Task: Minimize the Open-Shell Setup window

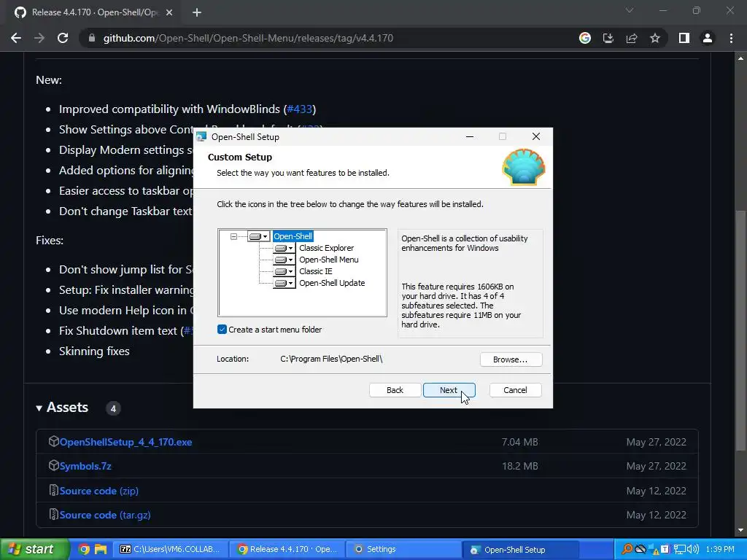Action: 470,137
